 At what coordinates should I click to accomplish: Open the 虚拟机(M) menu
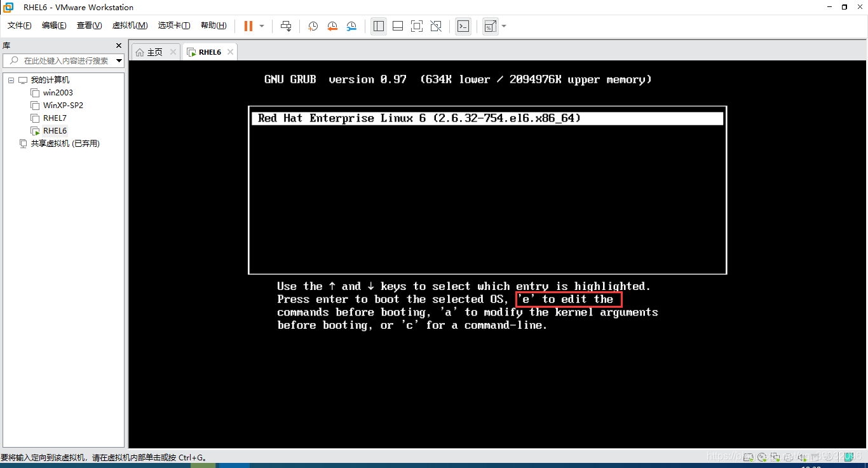click(x=130, y=25)
